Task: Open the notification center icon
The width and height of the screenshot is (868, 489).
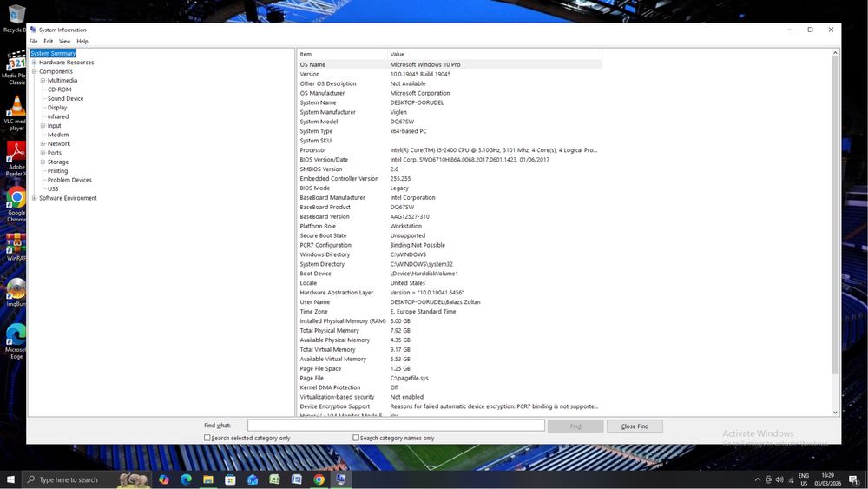Action: pos(853,480)
